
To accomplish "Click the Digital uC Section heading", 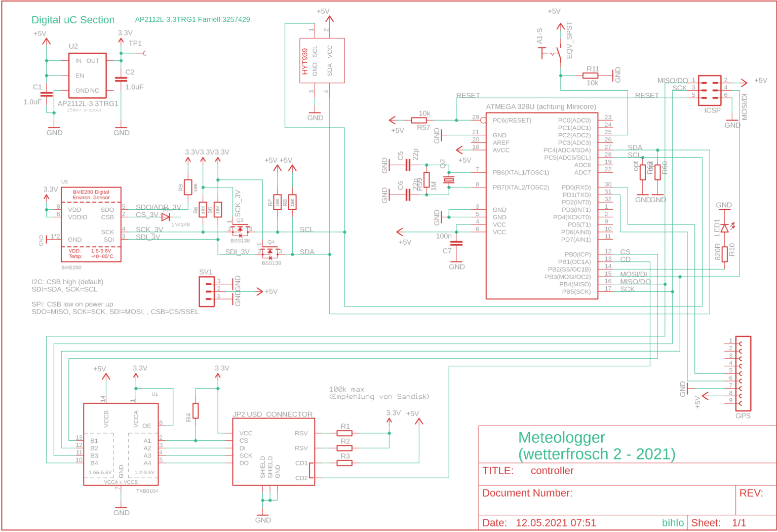I will pyautogui.click(x=72, y=20).
